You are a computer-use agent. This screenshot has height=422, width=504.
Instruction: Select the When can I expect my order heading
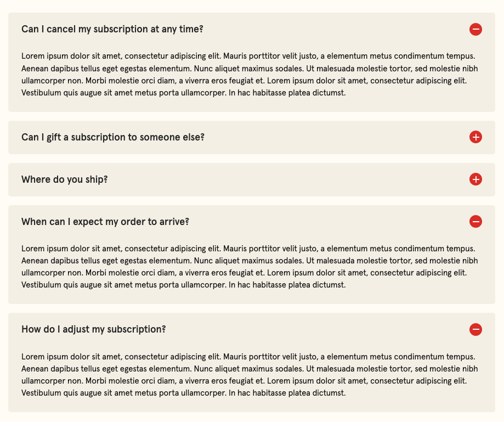click(x=105, y=222)
